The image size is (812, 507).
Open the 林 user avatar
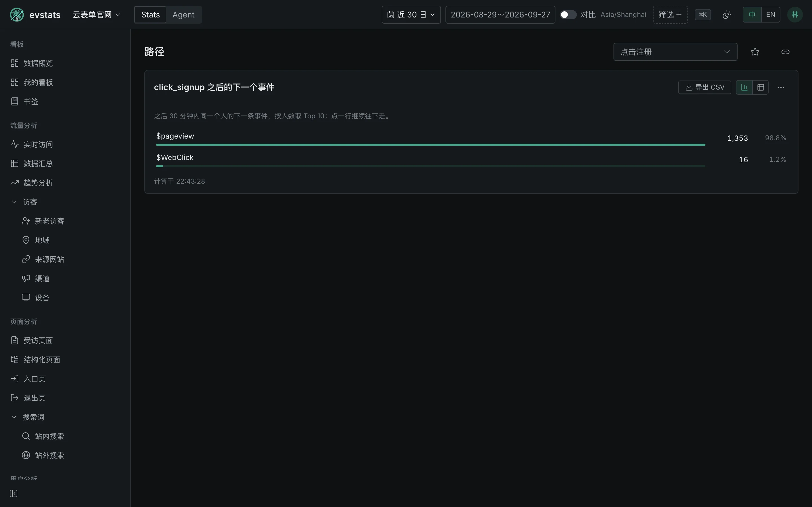coord(795,15)
